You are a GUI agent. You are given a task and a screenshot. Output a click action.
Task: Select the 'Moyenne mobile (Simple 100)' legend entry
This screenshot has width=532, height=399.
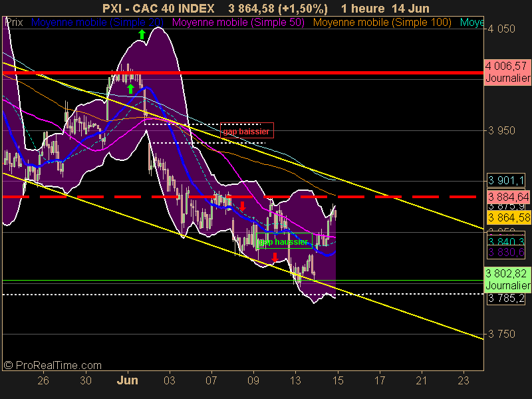pos(382,23)
